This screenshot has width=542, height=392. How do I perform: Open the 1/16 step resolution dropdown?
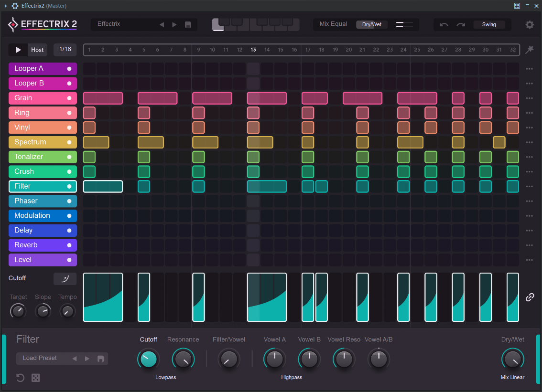pos(65,49)
